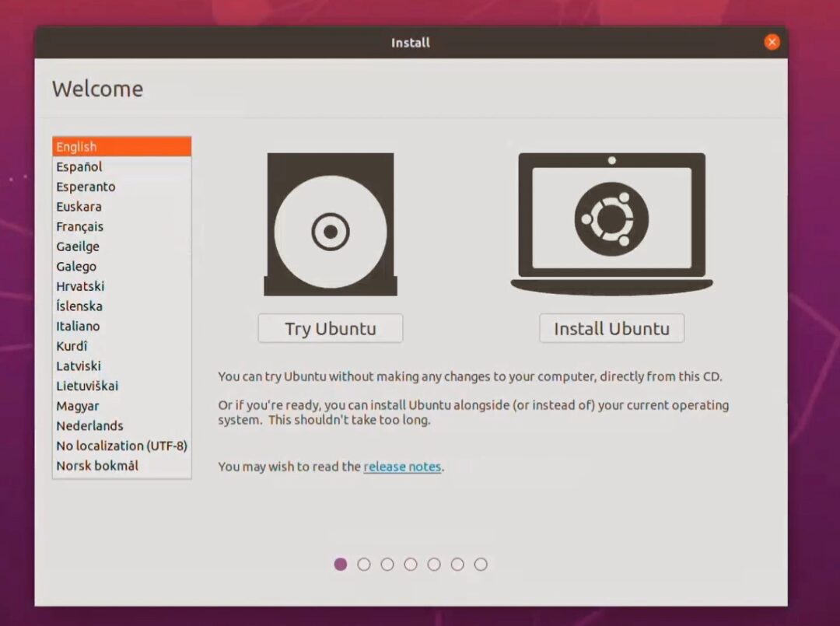840x626 pixels.
Task: Click the Install Ubuntu button
Action: [x=612, y=328]
